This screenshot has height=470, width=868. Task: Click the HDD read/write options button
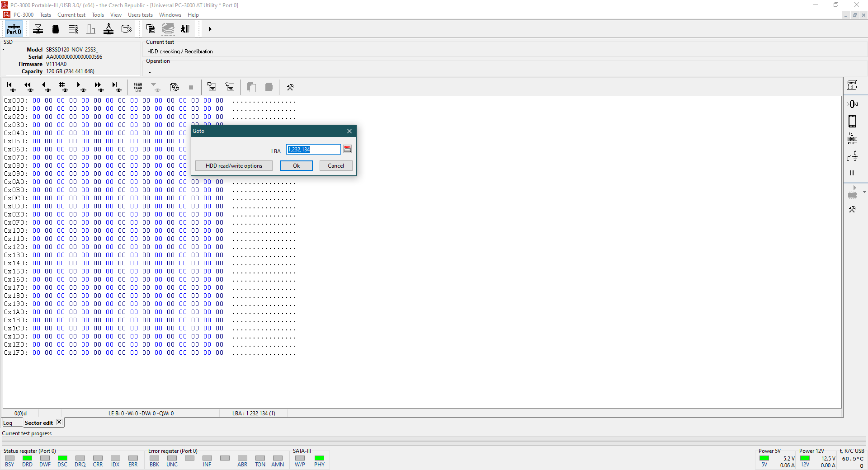(x=234, y=166)
